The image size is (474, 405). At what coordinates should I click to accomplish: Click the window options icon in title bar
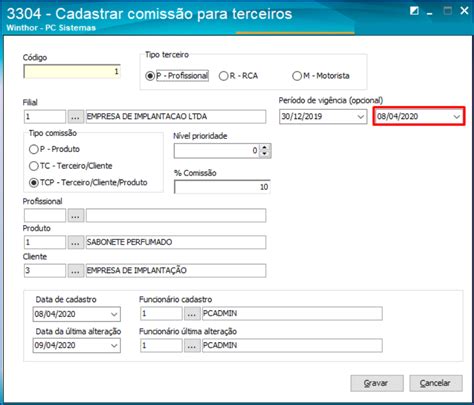point(414,11)
